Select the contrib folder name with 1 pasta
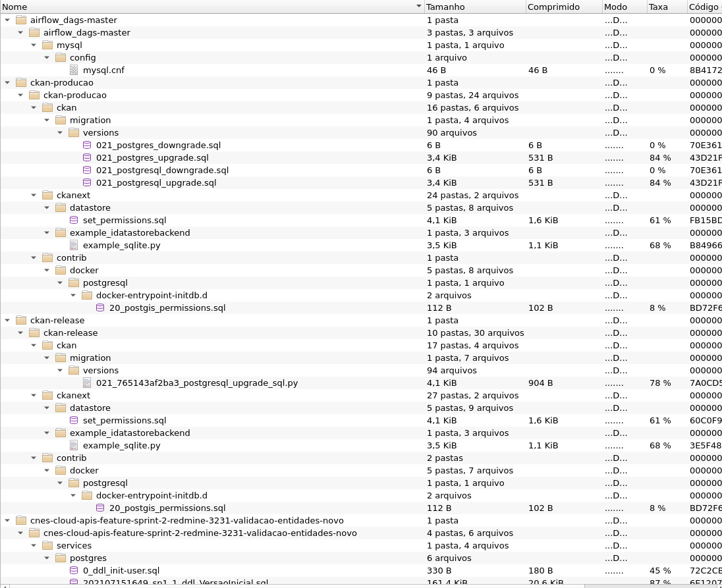The width and height of the screenshot is (722, 588). click(x=71, y=257)
